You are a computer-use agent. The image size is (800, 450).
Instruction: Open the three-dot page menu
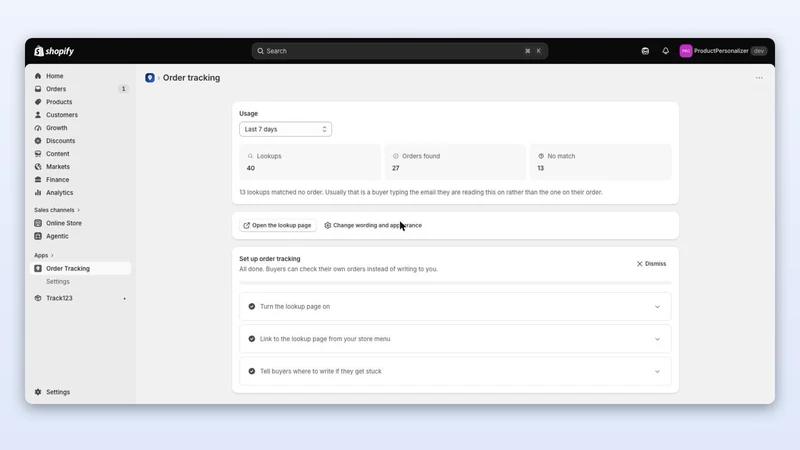pos(759,78)
